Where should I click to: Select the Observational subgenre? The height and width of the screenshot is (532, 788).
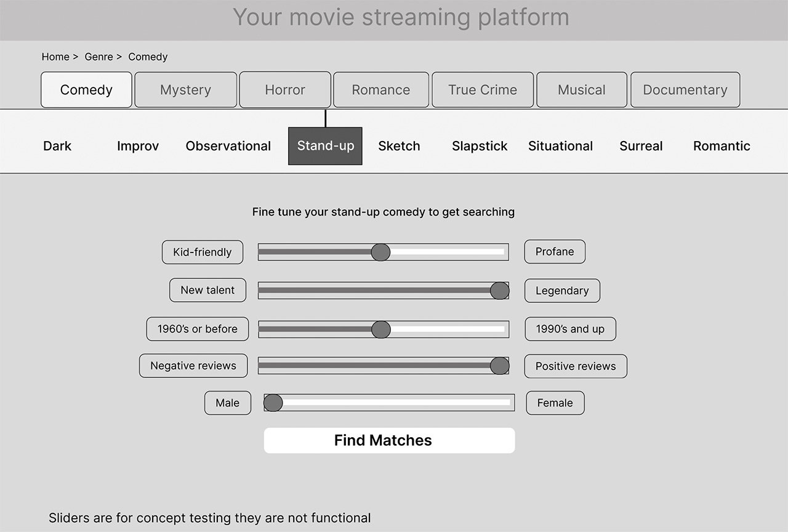[228, 146]
